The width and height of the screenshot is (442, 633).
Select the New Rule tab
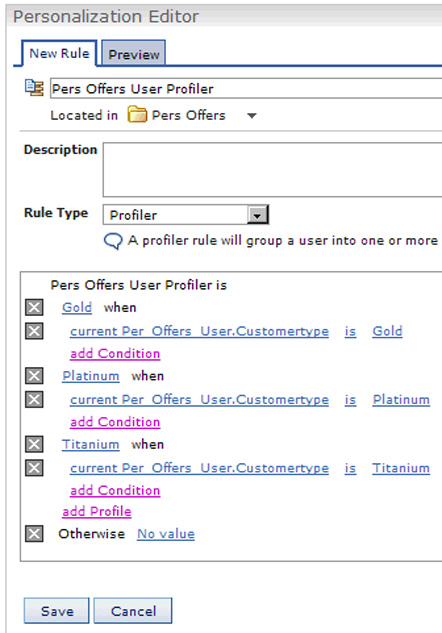59,53
